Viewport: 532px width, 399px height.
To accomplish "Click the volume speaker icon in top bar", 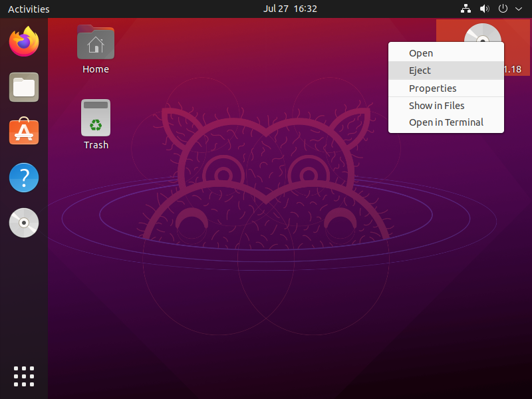I will [484, 9].
